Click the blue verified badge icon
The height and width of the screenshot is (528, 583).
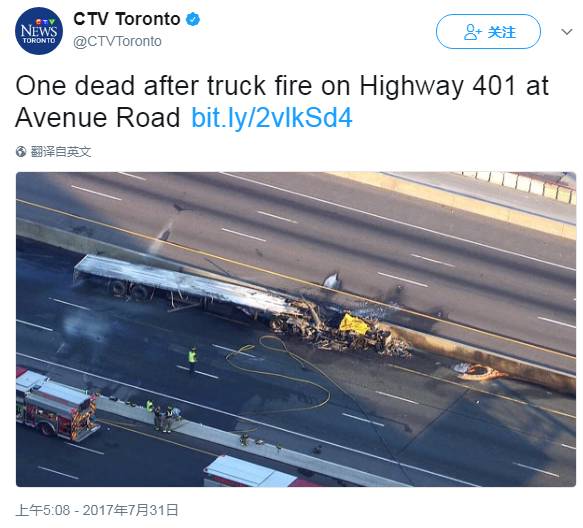(193, 19)
